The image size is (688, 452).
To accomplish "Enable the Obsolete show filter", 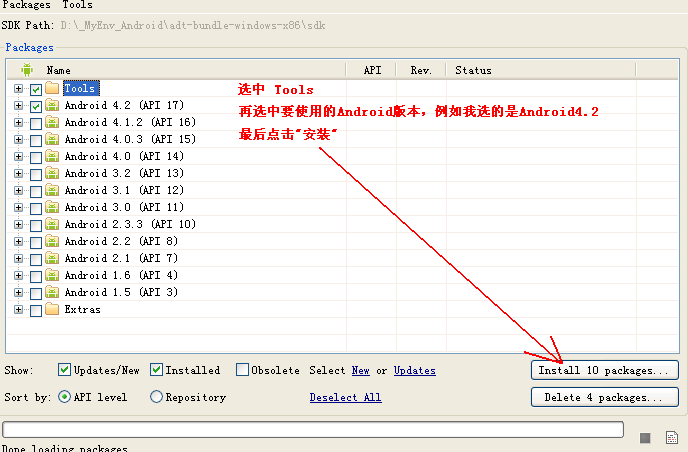I will [x=242, y=369].
